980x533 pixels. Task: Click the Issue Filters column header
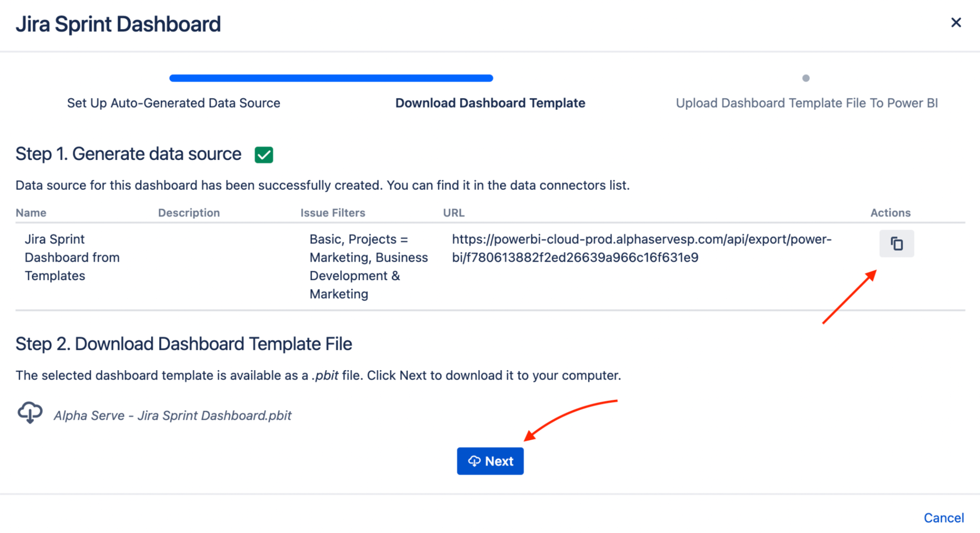pyautogui.click(x=333, y=212)
